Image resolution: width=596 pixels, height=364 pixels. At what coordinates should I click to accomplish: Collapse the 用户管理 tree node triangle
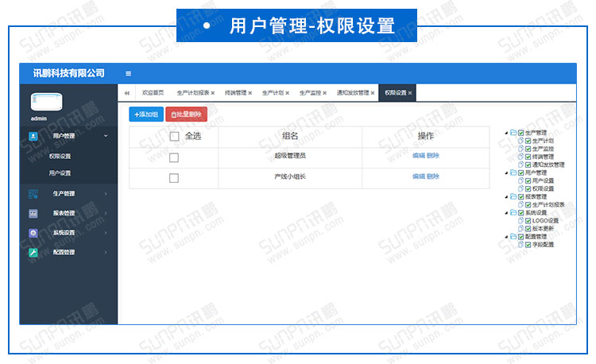pyautogui.click(x=506, y=173)
